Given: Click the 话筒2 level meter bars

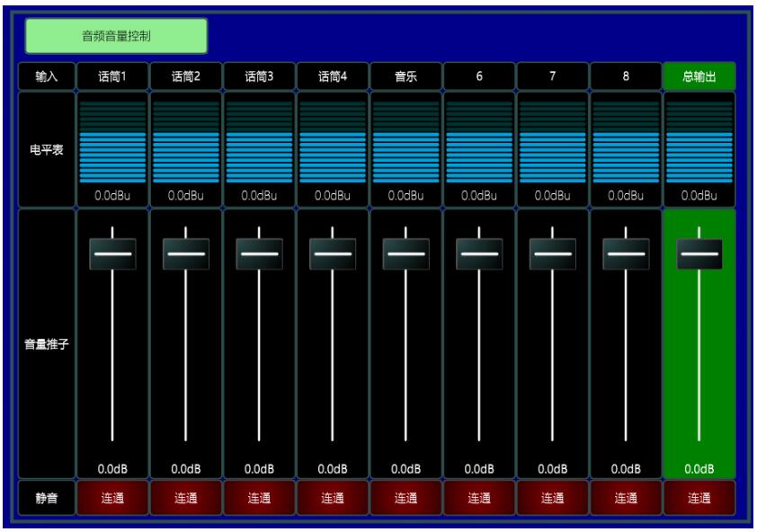Looking at the screenshot, I should [x=186, y=142].
